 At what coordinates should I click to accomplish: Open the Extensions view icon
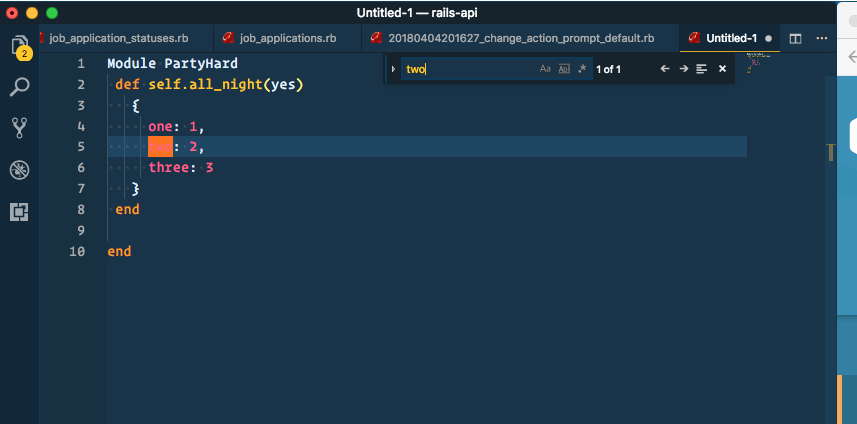pyautogui.click(x=20, y=211)
